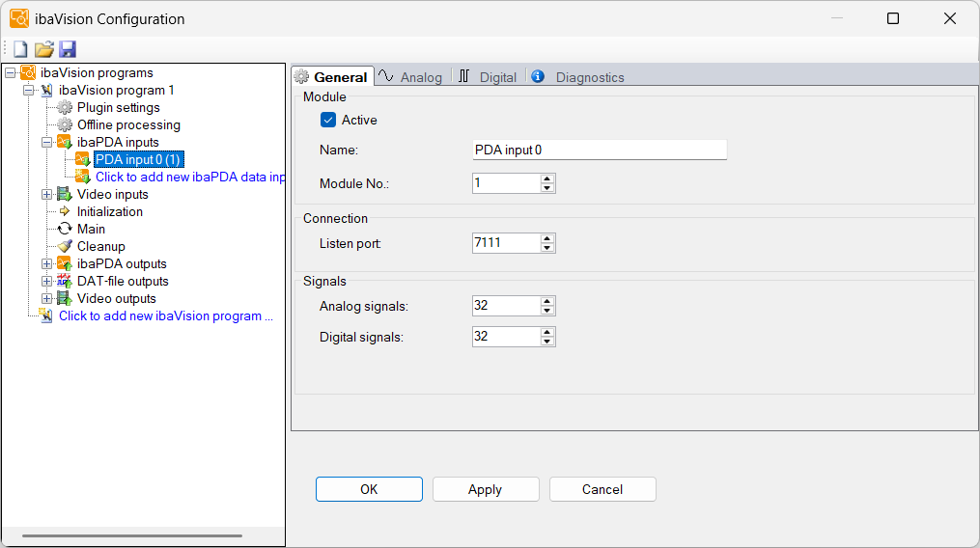
Task: Click the Plugin settings gear icon
Action: [x=65, y=107]
